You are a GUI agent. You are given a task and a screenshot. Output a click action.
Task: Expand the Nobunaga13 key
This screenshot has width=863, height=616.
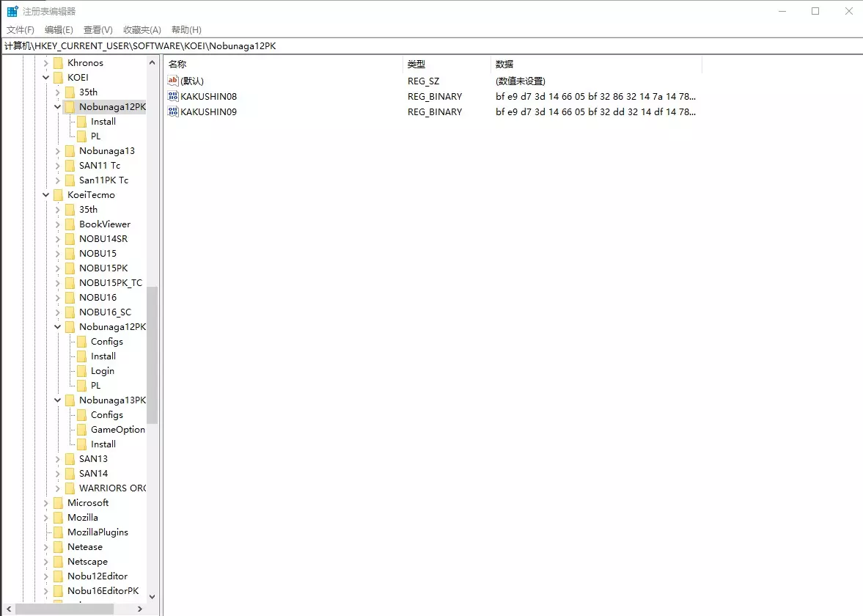[57, 151]
